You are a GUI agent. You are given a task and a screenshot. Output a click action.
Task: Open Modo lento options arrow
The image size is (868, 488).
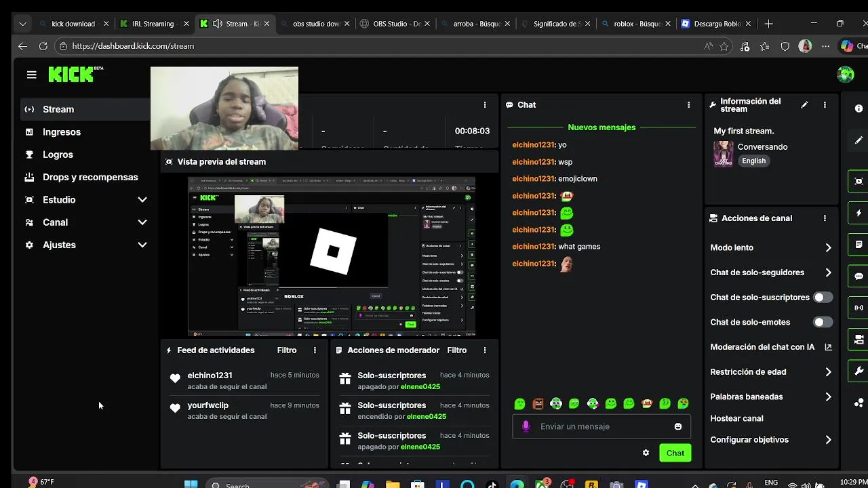(x=828, y=248)
